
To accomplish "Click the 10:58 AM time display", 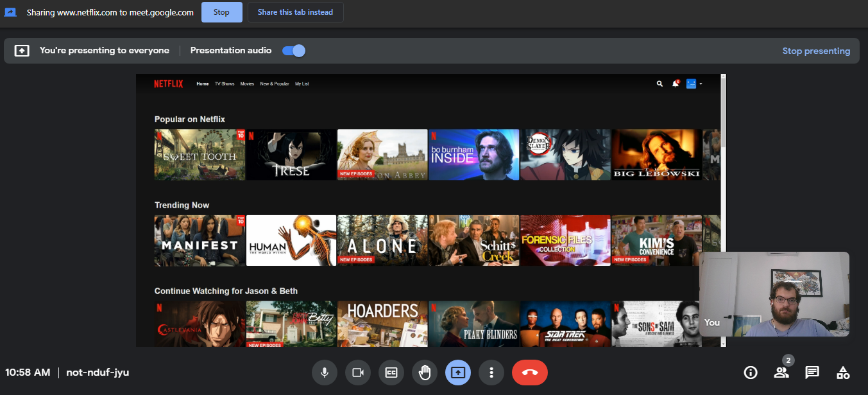I will tap(28, 373).
